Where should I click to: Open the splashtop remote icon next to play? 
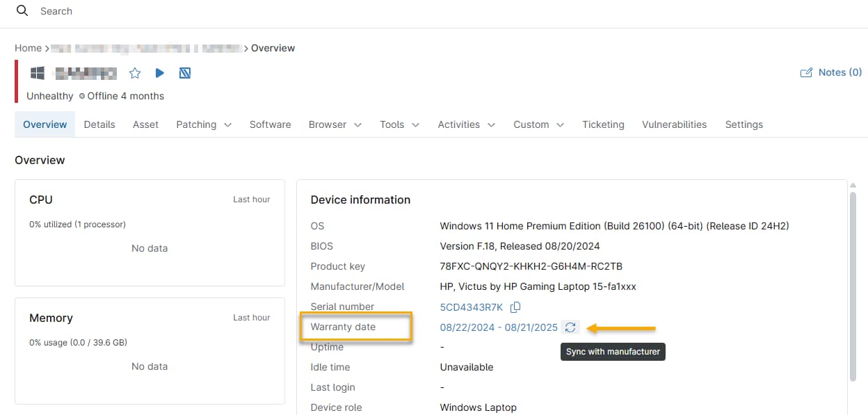tap(184, 72)
